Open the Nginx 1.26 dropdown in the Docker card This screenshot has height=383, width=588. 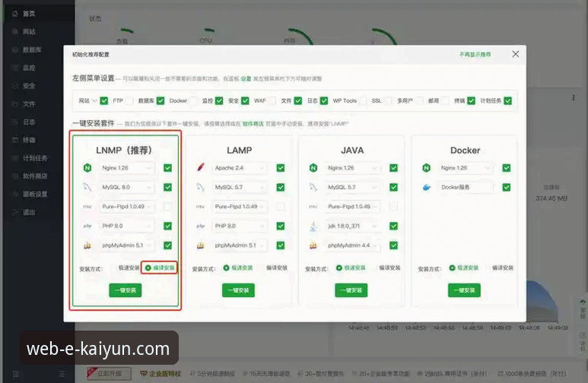466,168
